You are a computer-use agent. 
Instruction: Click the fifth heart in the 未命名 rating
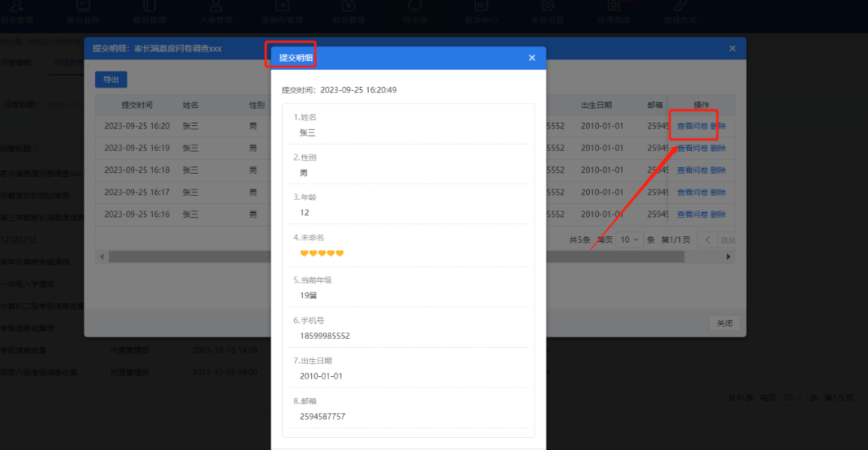coord(340,253)
